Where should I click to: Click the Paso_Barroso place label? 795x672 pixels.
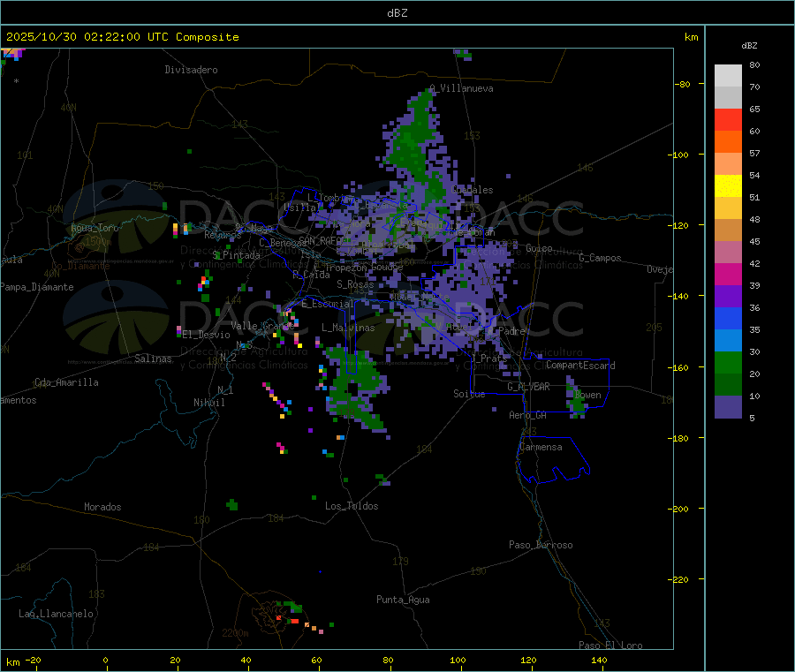click(541, 545)
